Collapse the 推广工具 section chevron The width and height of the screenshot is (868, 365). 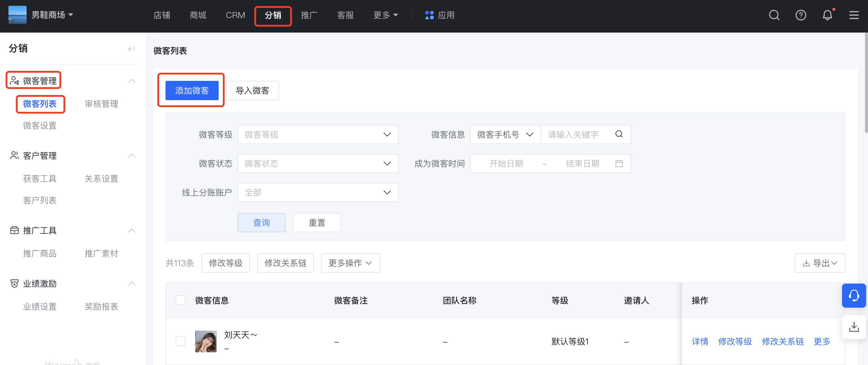pyautogui.click(x=132, y=230)
